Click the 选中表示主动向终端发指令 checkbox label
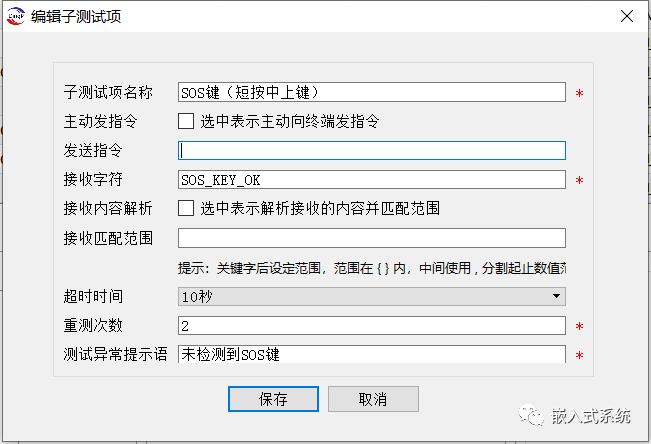 (x=289, y=121)
